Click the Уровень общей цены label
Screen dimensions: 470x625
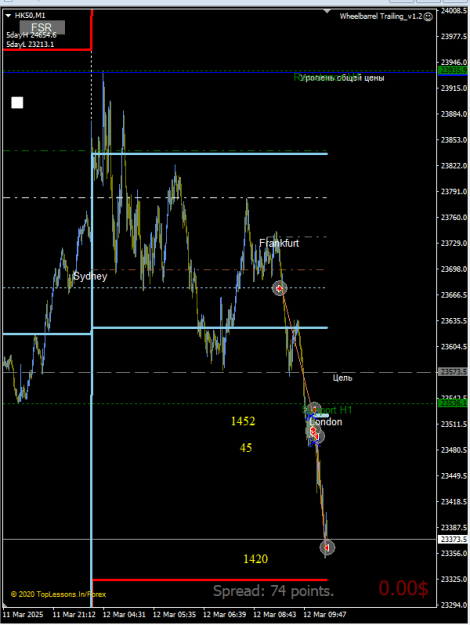point(342,78)
